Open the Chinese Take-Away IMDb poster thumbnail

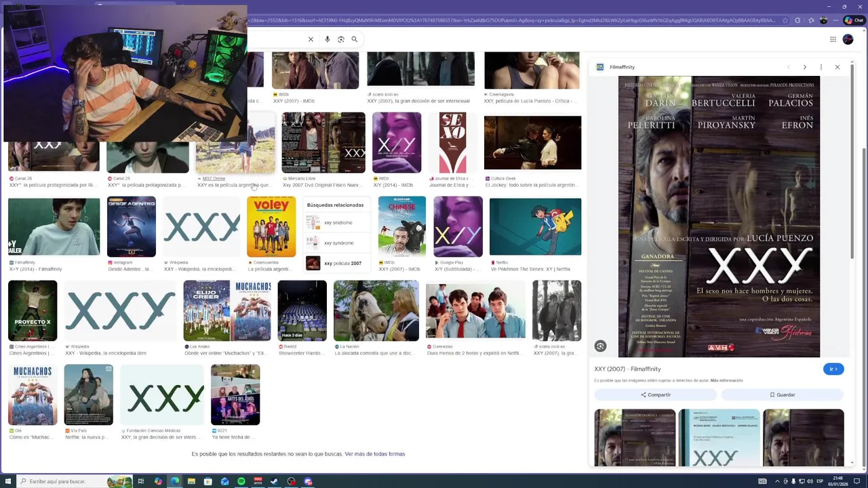(x=402, y=227)
